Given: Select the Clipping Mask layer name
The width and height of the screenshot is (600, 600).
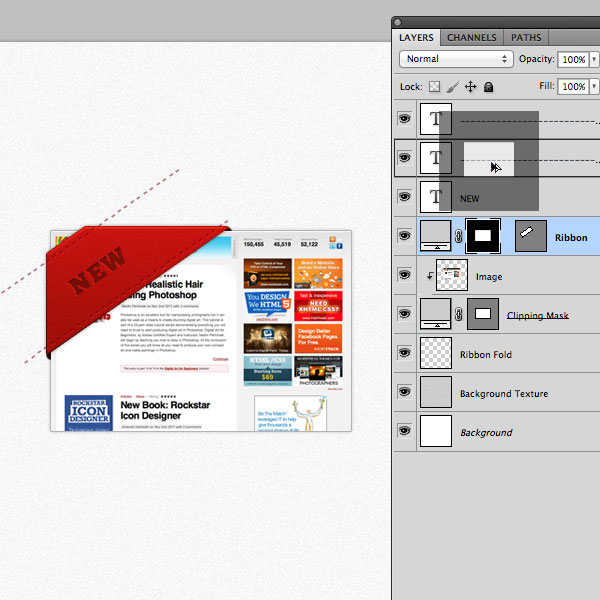Looking at the screenshot, I should [x=537, y=315].
